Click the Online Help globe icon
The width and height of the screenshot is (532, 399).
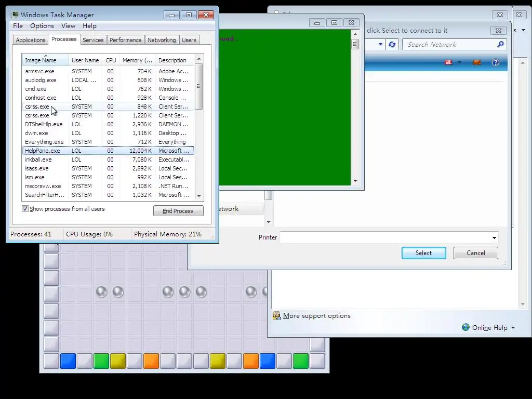466,327
